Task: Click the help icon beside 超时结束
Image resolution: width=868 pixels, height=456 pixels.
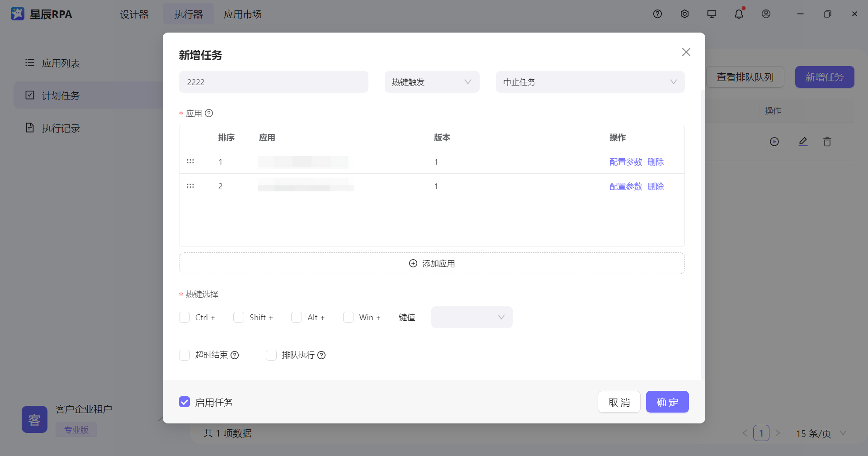Action: point(235,356)
